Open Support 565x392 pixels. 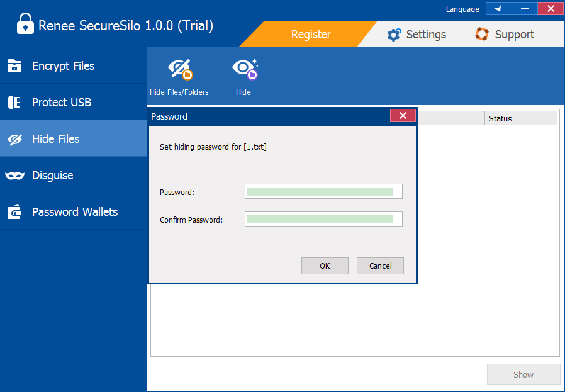(504, 34)
